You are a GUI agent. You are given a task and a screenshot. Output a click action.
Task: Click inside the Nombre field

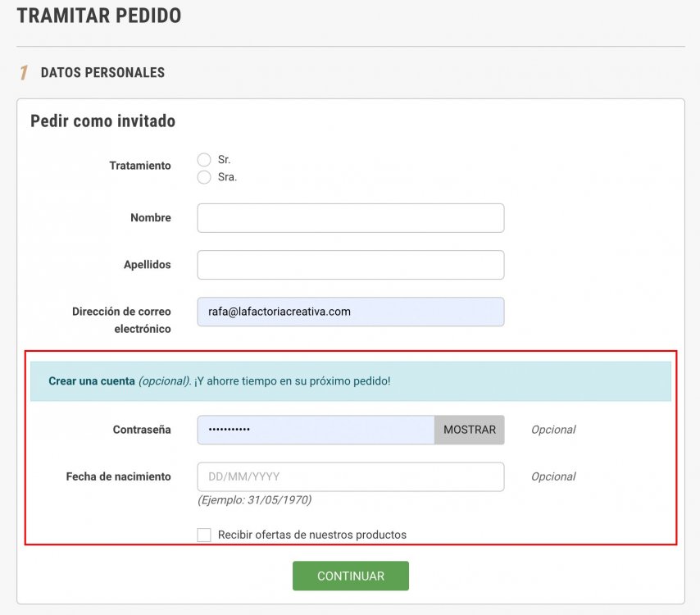[x=350, y=217]
